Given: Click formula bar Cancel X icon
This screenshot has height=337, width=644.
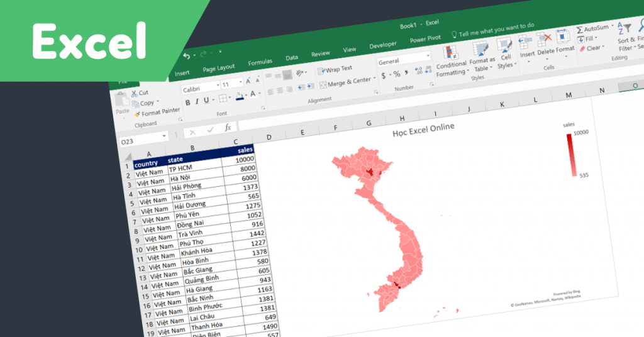Looking at the screenshot, I should pos(192,133).
